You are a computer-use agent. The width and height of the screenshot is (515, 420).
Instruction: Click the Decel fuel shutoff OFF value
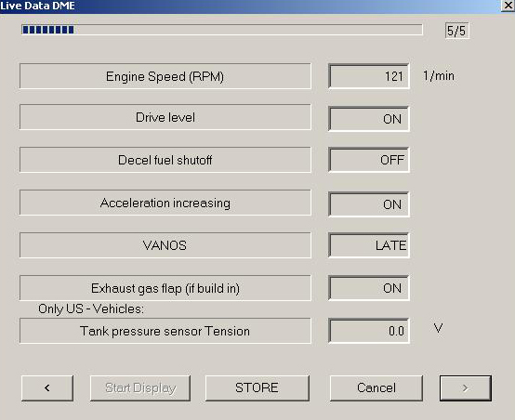tap(369, 160)
